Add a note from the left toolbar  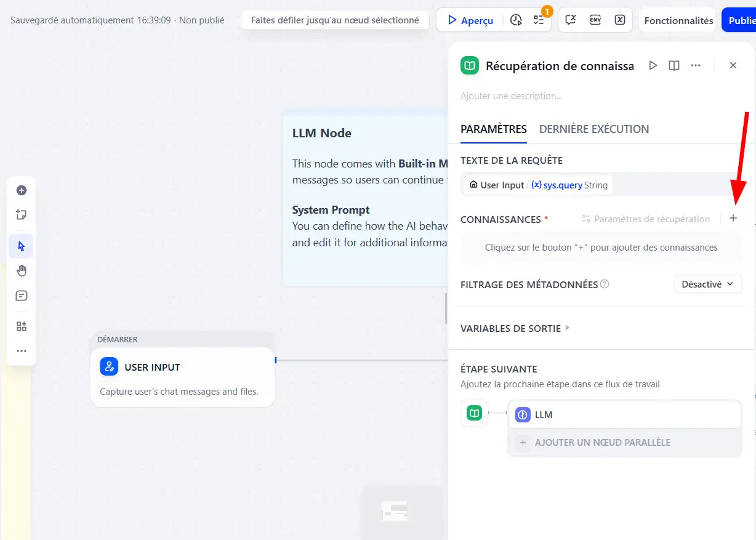(22, 215)
